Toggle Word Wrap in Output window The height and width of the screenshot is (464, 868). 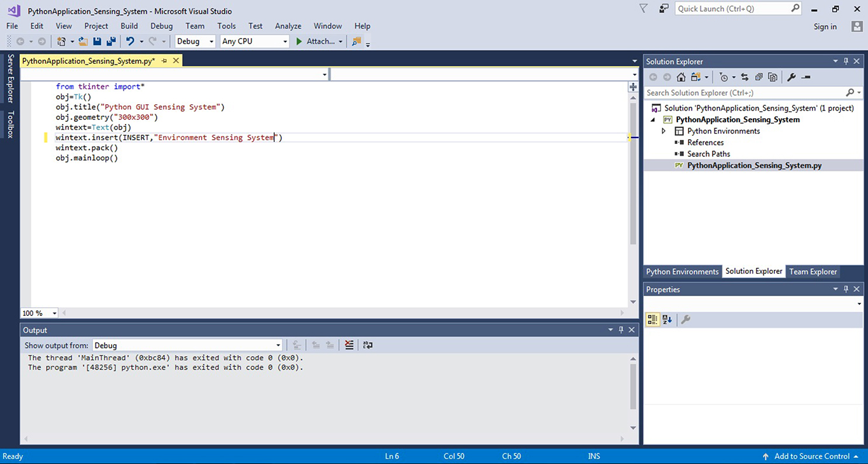coord(368,345)
